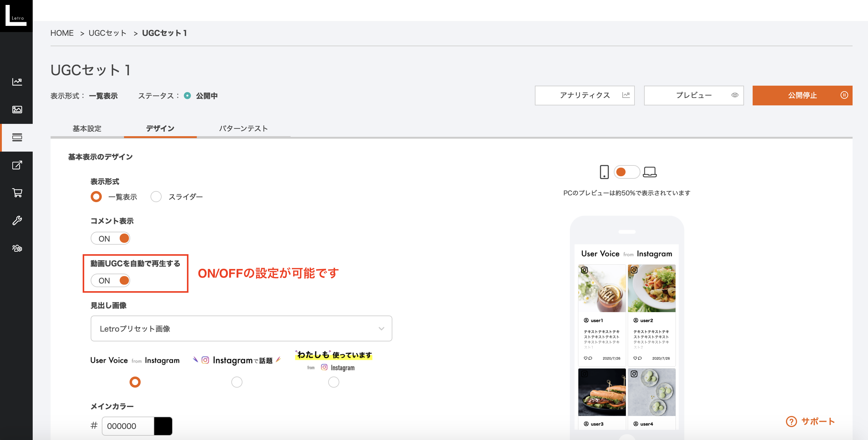Switch preview between mobile and PC
The width and height of the screenshot is (868, 440).
pos(626,172)
